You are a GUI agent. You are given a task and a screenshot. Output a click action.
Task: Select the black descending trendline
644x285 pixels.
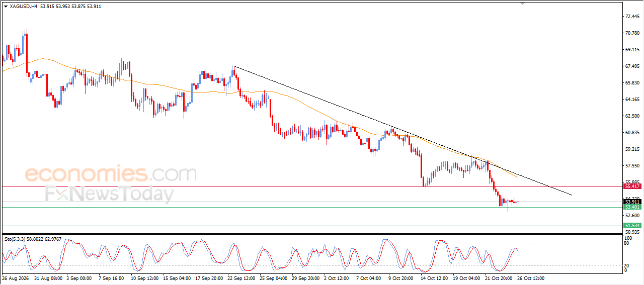coord(403,131)
